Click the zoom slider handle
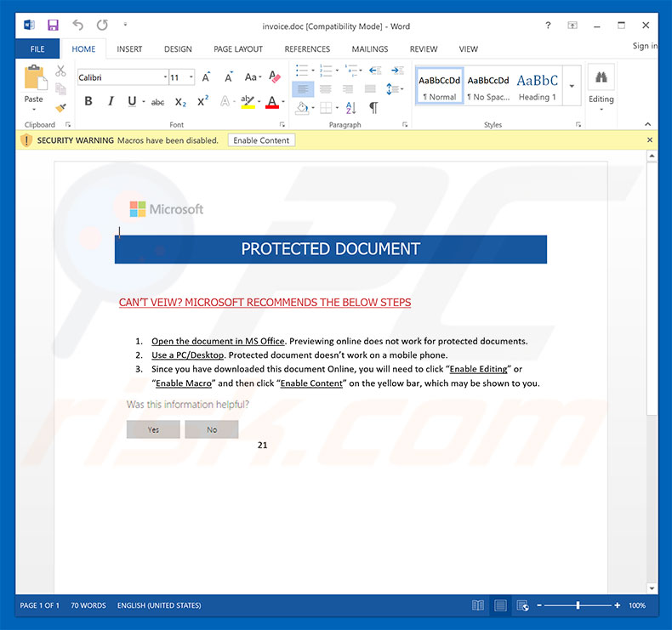This screenshot has height=630, width=672. click(x=578, y=605)
